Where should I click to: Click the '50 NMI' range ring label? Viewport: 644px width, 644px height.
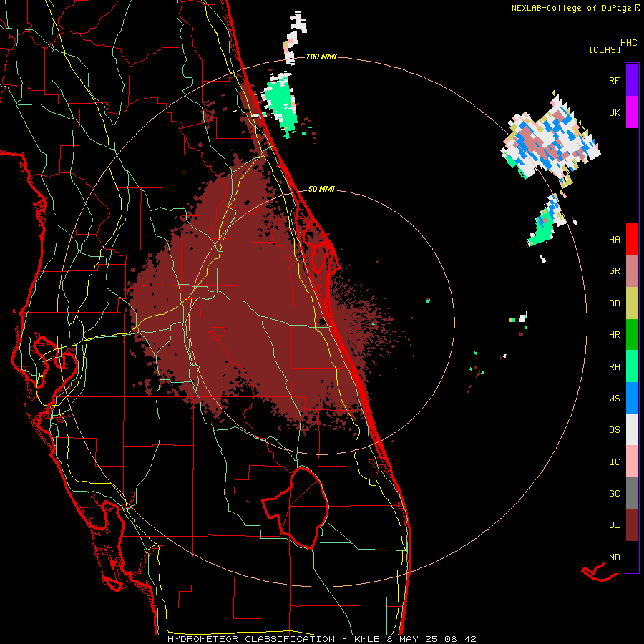point(321,189)
